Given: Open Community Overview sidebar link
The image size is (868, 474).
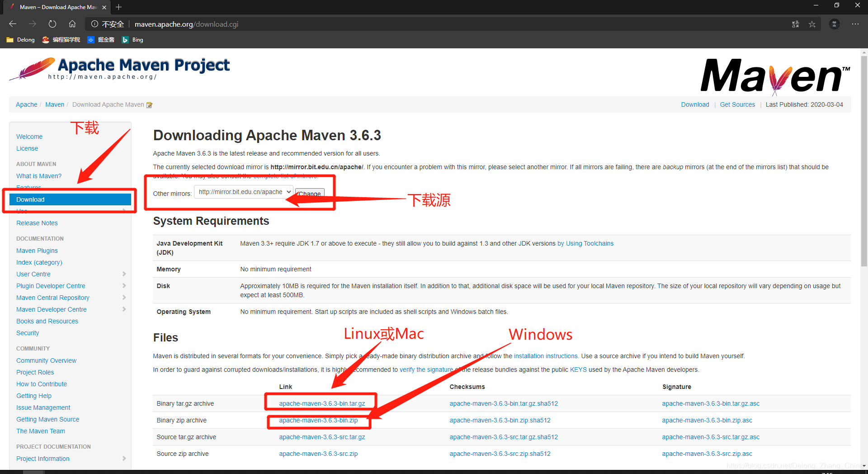Looking at the screenshot, I should (47, 360).
